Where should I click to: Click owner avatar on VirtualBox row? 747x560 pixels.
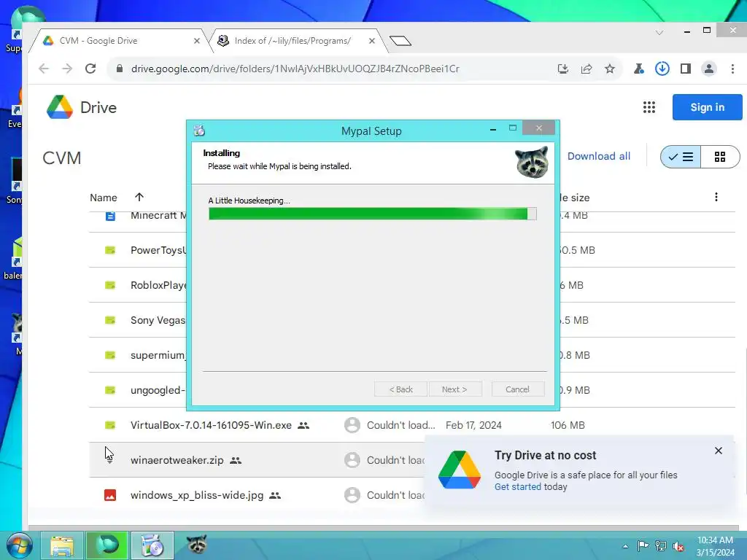[x=352, y=425]
